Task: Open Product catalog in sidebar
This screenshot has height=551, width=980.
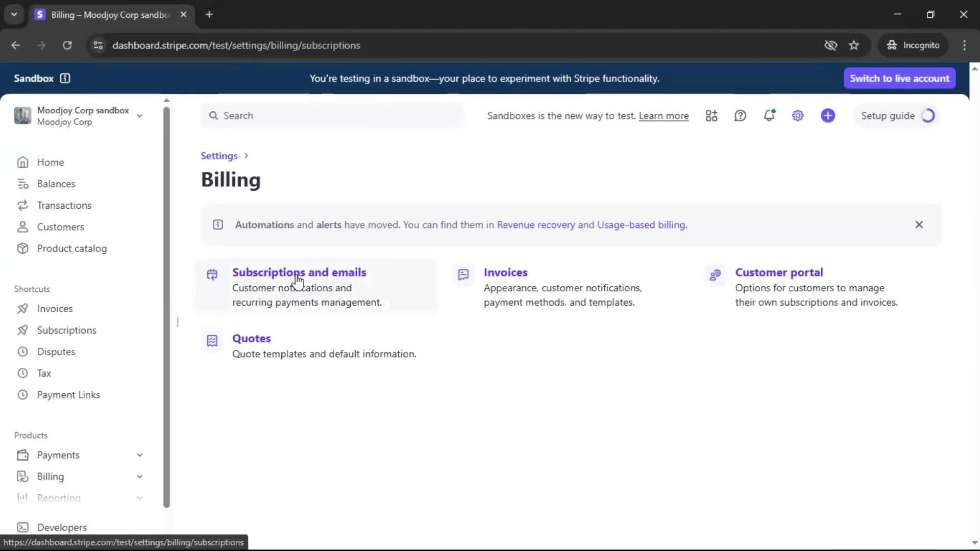Action: click(x=71, y=248)
